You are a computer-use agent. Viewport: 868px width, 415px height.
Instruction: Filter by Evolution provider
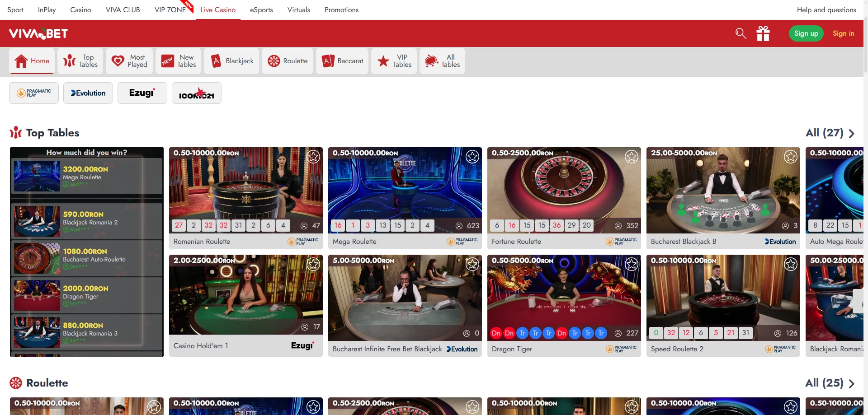coord(88,93)
